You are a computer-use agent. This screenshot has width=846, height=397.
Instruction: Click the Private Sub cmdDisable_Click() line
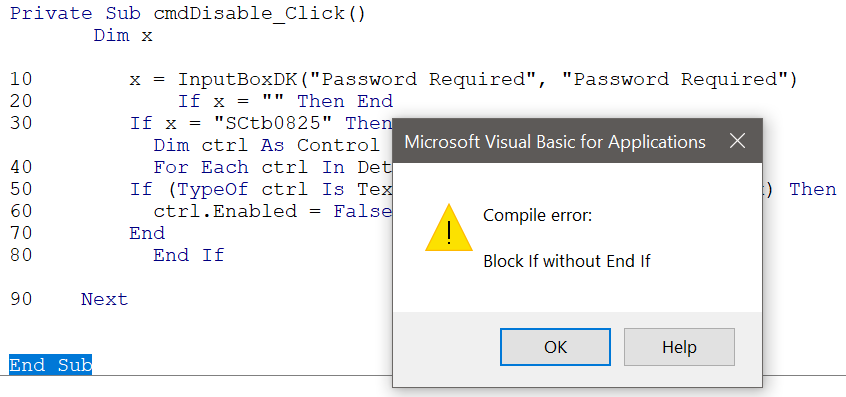[x=188, y=13]
